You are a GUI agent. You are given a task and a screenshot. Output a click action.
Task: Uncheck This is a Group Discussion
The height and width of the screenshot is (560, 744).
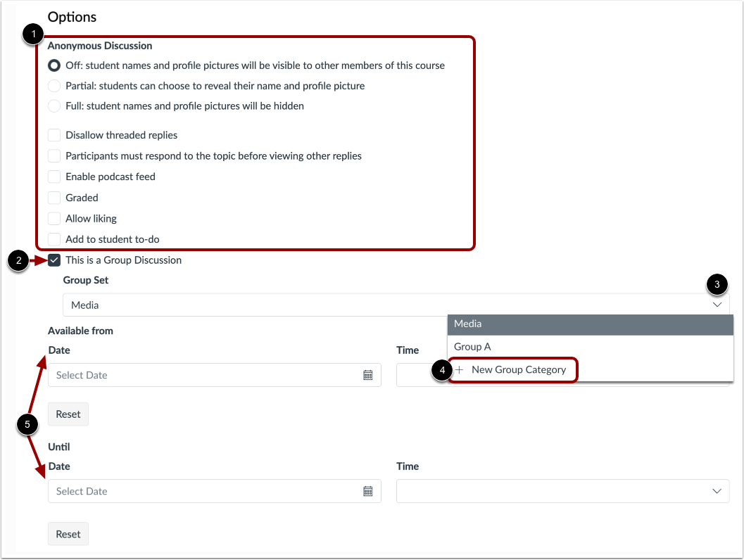point(54,260)
